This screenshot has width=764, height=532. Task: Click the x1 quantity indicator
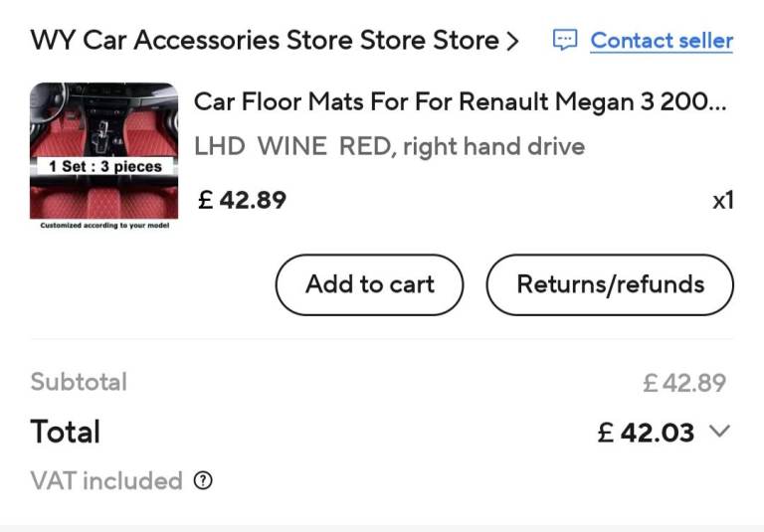[x=722, y=200]
